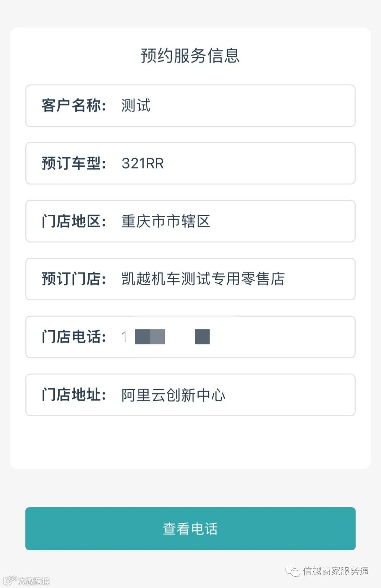Viewport: 381px width, 588px height.
Task: Select the 门店电话 label
Action: pyautogui.click(x=74, y=337)
